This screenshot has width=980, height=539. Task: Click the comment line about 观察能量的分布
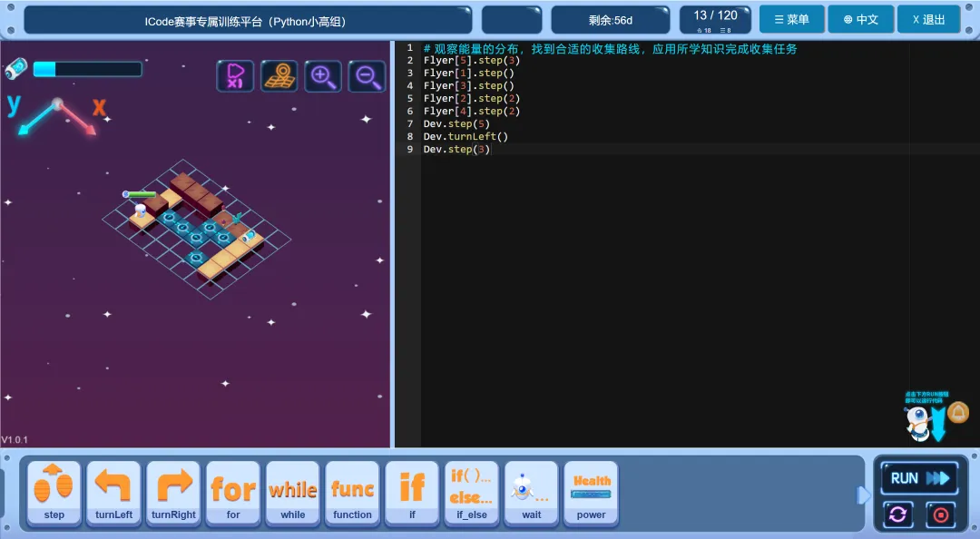(610, 48)
